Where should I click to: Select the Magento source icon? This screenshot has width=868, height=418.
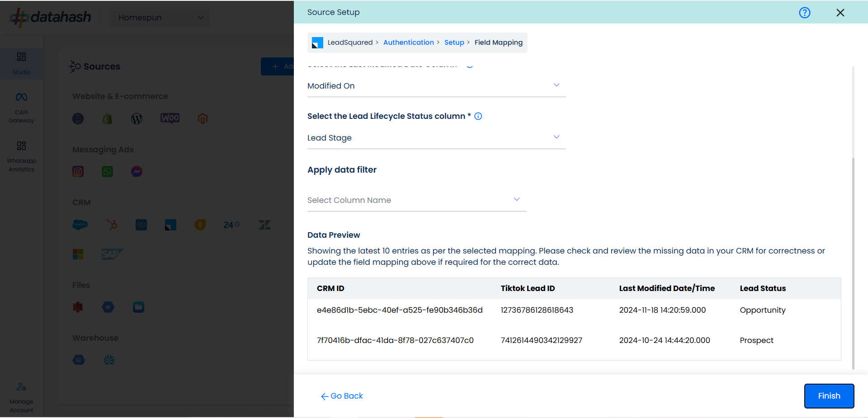tap(203, 118)
